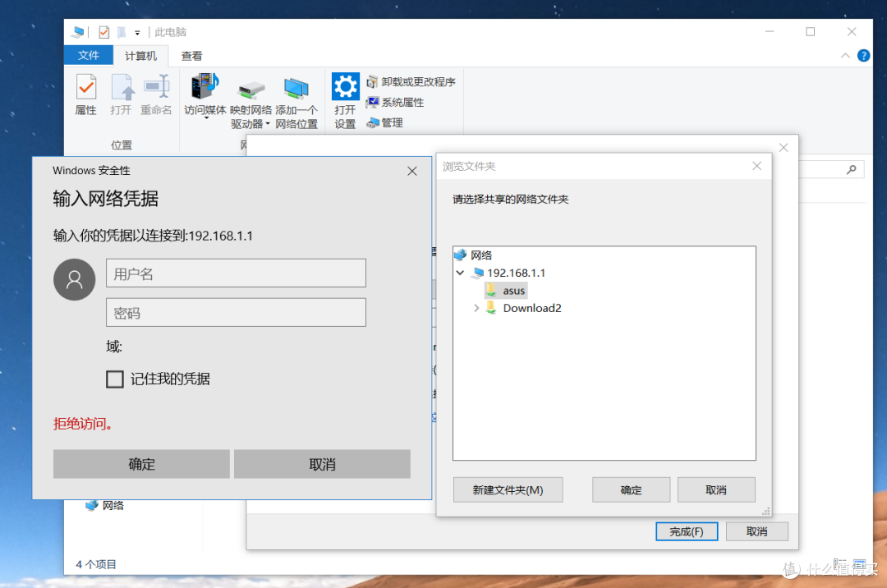Viewport: 887px width, 588px height.
Task: Click the Password (密码) field
Action: pyautogui.click(x=236, y=313)
